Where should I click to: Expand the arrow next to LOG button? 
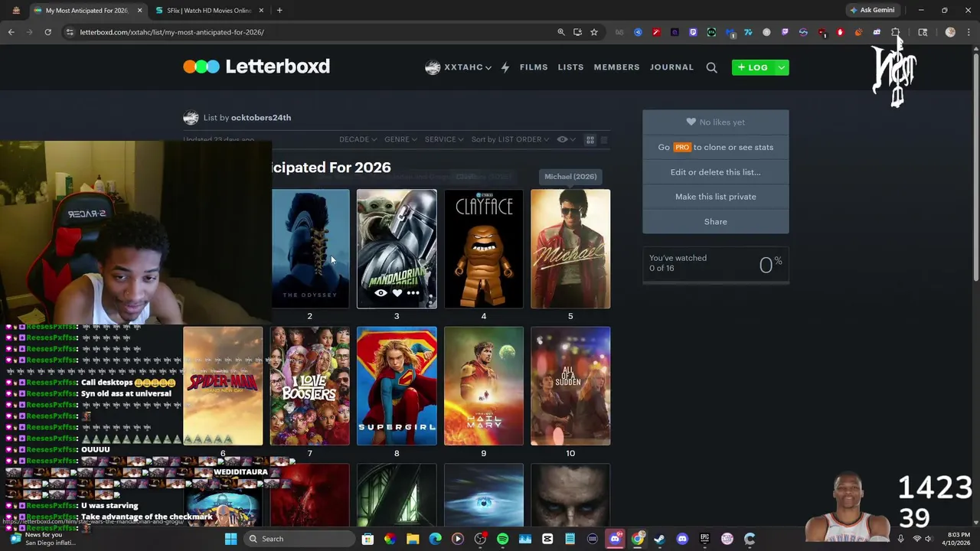781,67
